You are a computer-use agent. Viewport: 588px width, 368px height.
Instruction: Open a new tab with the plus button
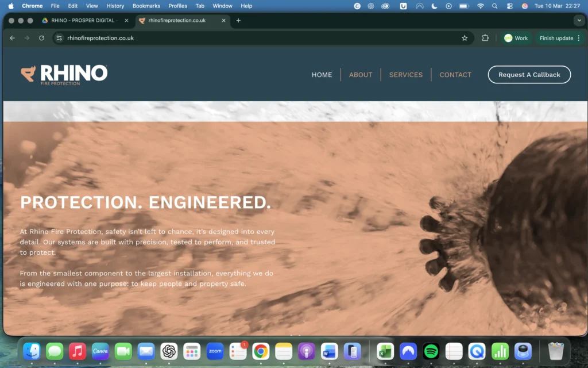[238, 21]
